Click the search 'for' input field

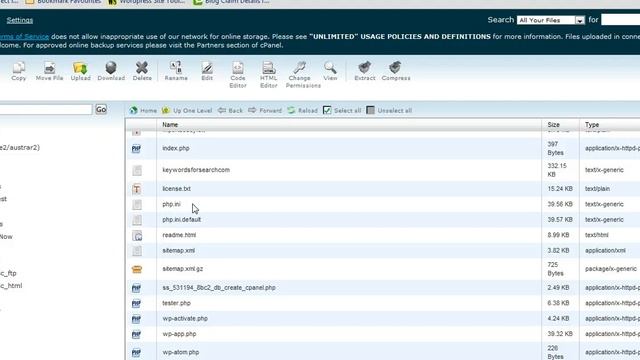[x=620, y=20]
